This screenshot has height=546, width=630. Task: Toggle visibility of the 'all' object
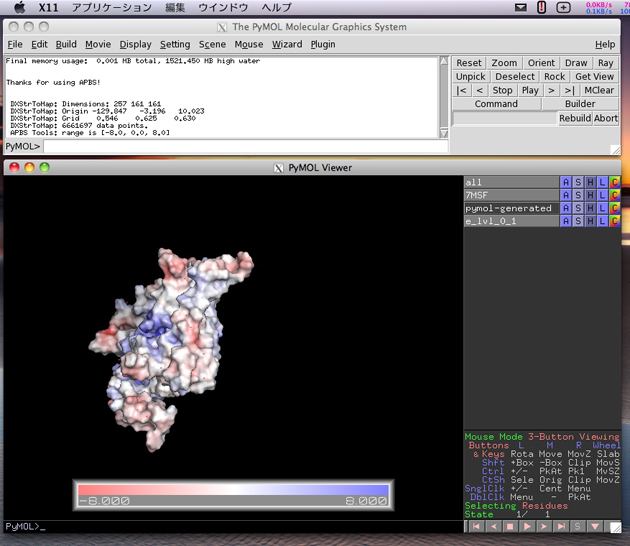(511, 182)
